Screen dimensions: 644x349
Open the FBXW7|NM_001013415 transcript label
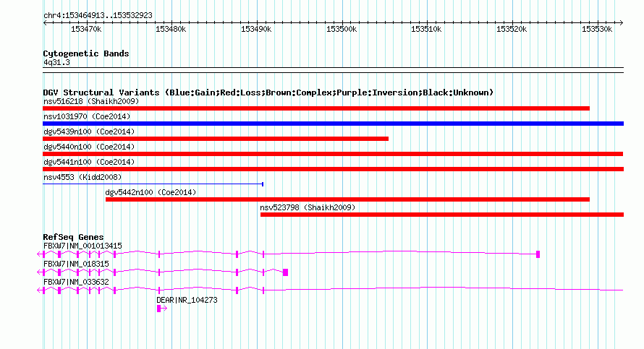(x=82, y=246)
